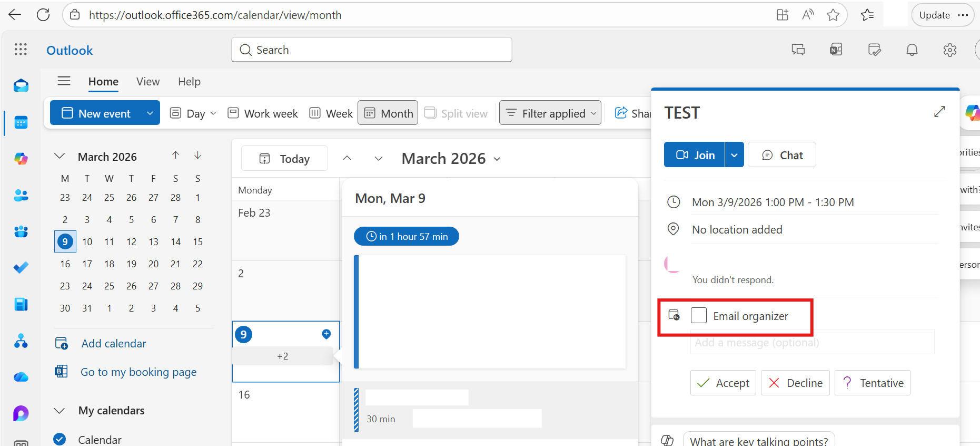Image resolution: width=980 pixels, height=446 pixels.
Task: Click the Add a message optional field
Action: pos(812,343)
